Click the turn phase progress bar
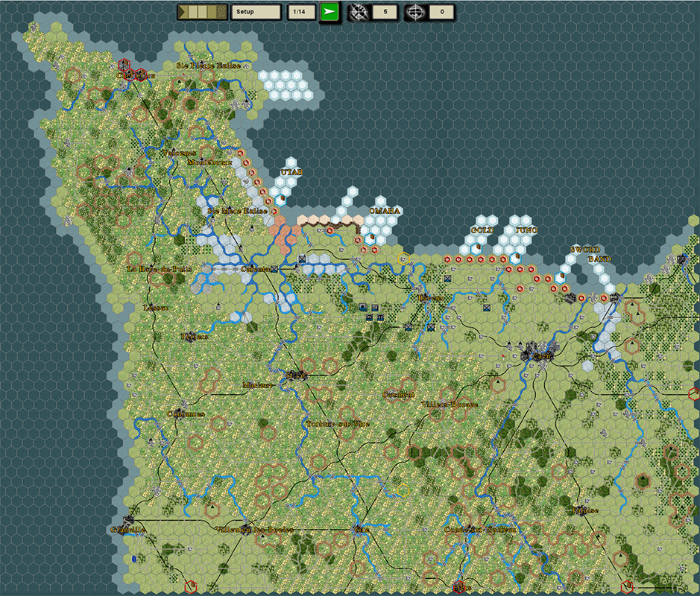The height and width of the screenshot is (596, 700). click(x=202, y=12)
